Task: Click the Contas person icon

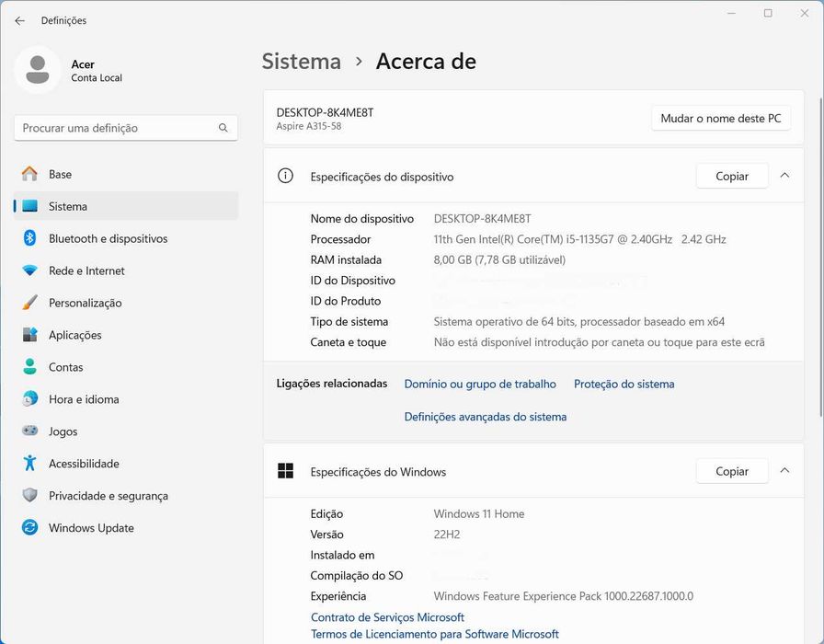Action: 29,367
